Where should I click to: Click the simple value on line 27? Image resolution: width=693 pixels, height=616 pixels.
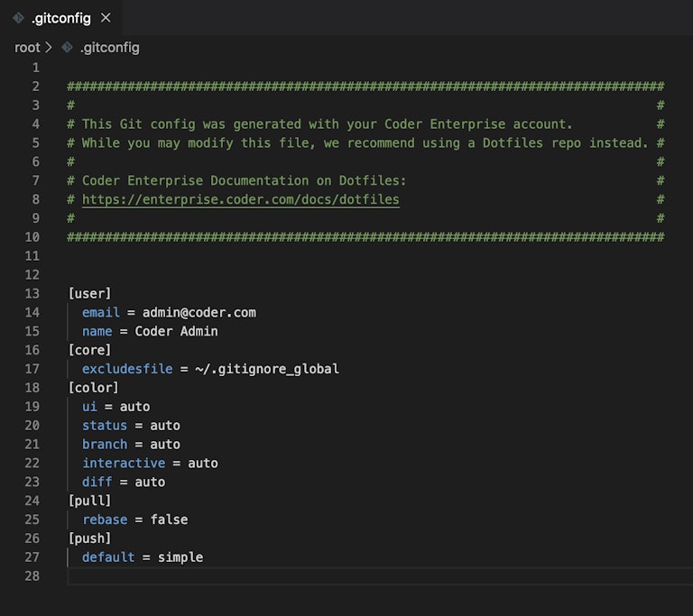coord(180,557)
